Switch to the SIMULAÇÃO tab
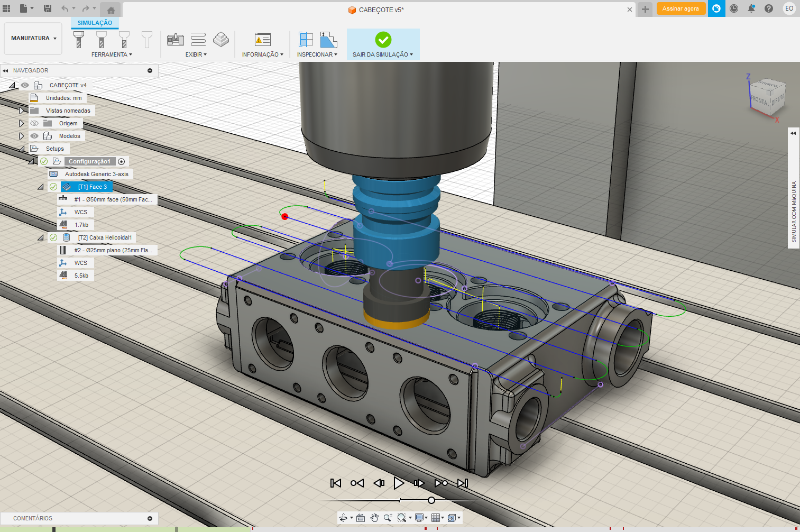 click(x=95, y=23)
